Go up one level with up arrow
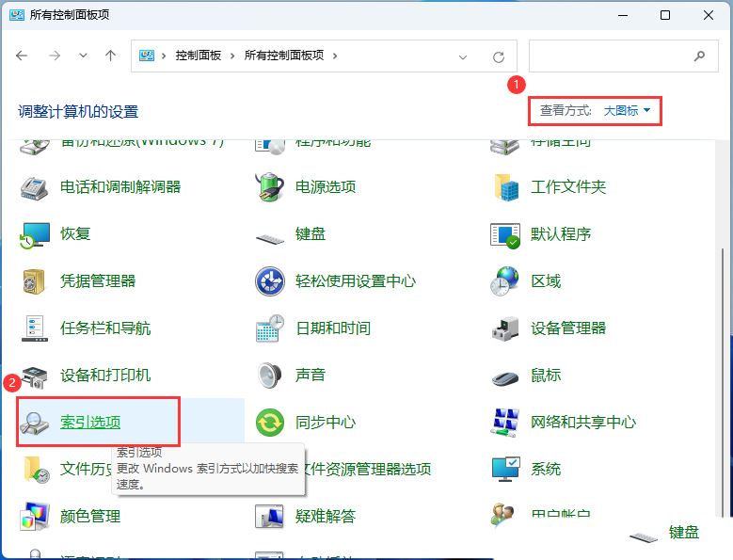This screenshot has height=560, width=733. (110, 56)
